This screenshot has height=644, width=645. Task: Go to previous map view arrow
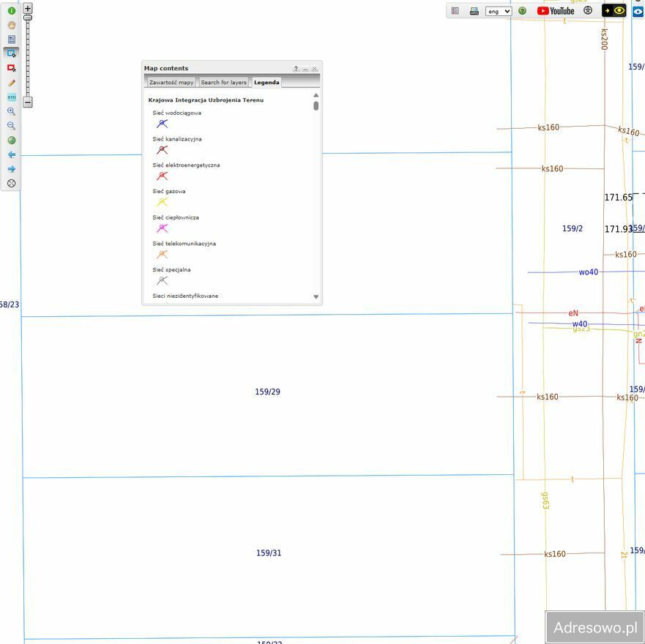(12, 154)
